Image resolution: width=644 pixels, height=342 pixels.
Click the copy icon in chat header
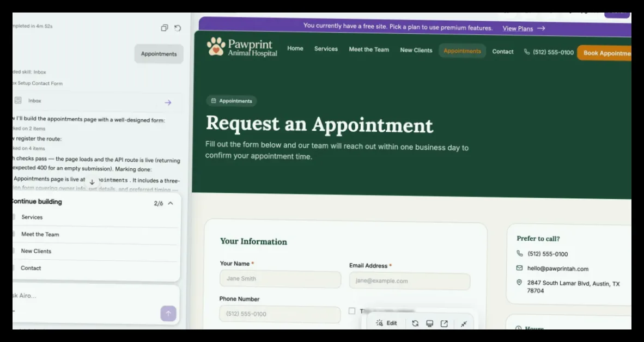point(165,28)
